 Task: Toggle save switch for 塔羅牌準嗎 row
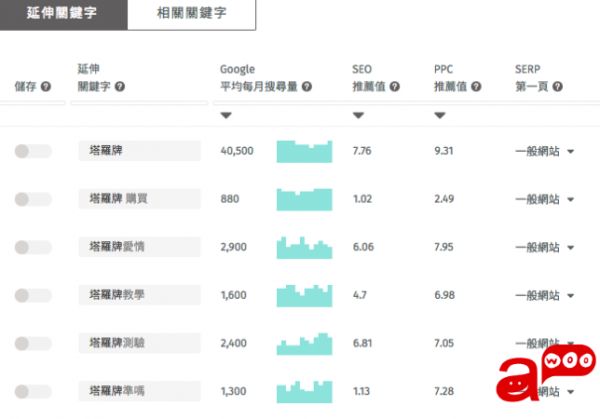pos(33,391)
